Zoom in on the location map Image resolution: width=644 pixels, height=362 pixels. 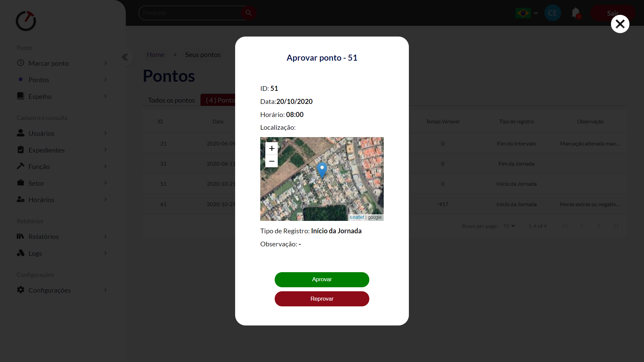[x=271, y=148]
